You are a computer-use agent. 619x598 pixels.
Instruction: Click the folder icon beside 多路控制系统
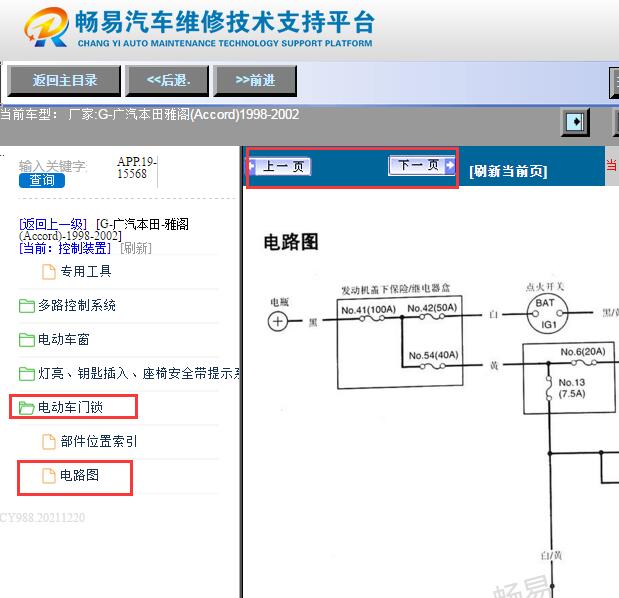(x=27, y=306)
